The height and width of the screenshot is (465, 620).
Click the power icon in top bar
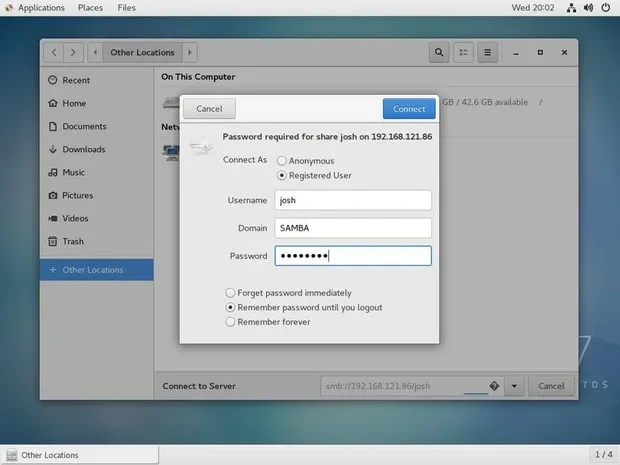(x=606, y=8)
